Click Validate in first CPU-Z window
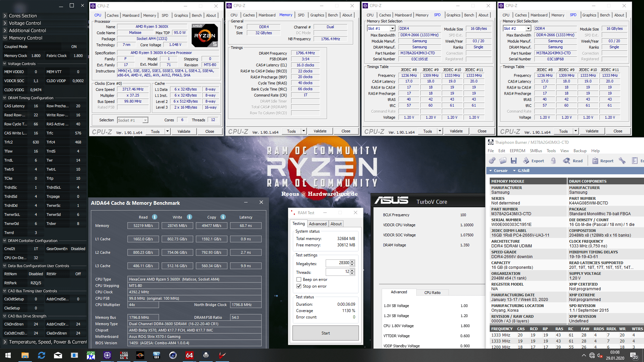644x362 pixels. click(184, 131)
